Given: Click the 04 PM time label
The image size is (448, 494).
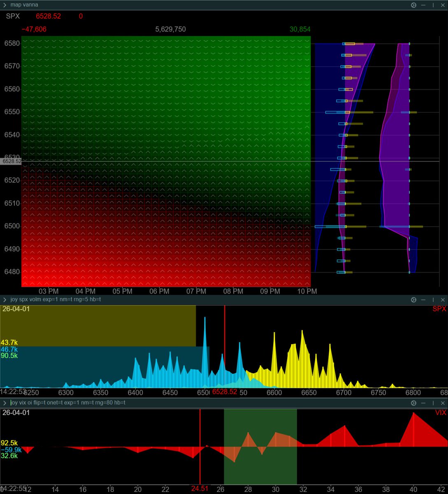Looking at the screenshot, I should coord(85,291).
